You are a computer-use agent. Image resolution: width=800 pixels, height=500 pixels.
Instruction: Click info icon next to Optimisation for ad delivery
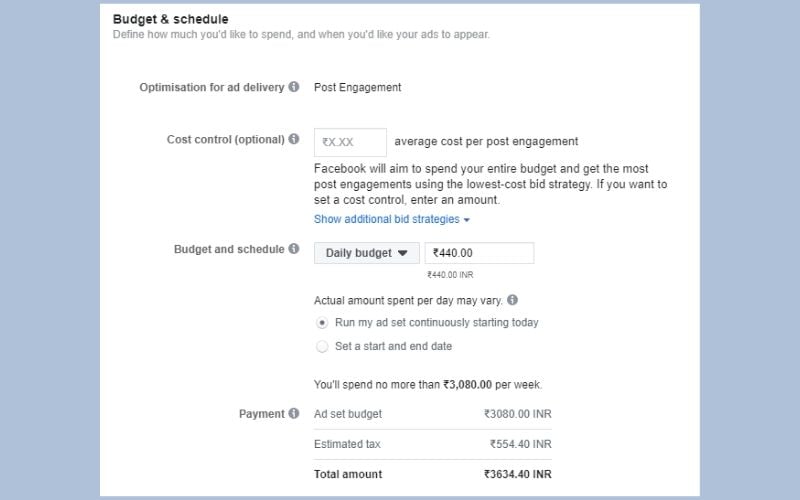point(294,87)
